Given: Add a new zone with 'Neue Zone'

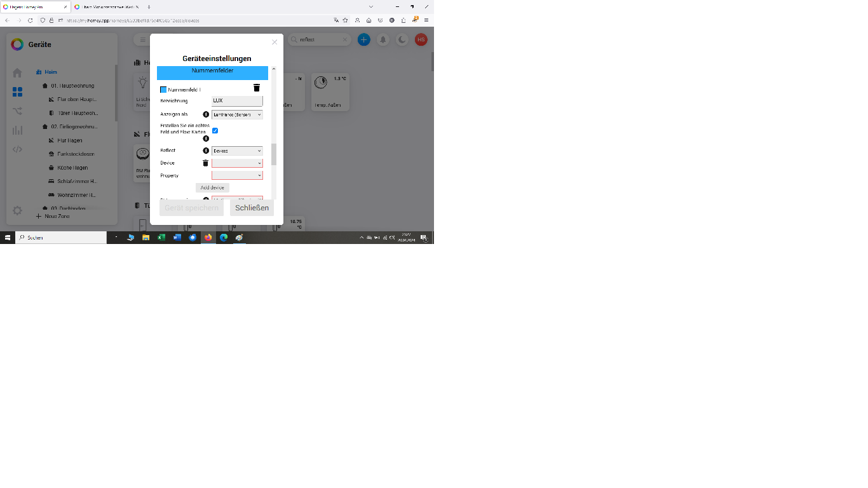Looking at the screenshot, I should [x=53, y=217].
